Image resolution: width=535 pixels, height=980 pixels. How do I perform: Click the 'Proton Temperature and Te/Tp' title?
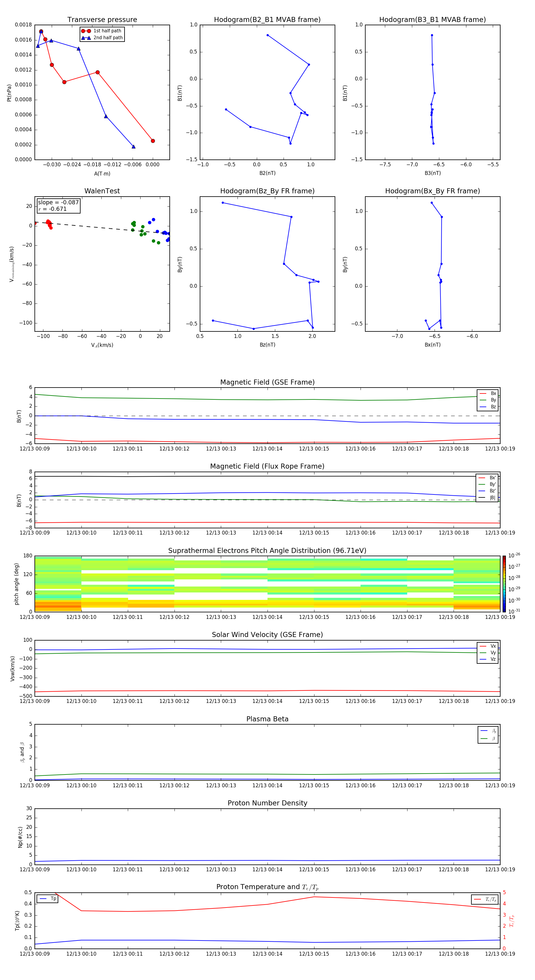click(267, 887)
